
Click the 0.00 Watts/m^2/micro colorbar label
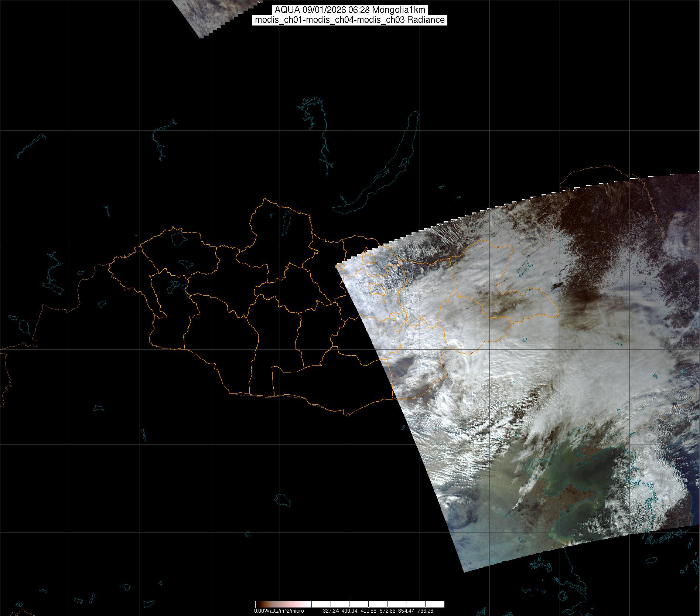pyautogui.click(x=279, y=611)
